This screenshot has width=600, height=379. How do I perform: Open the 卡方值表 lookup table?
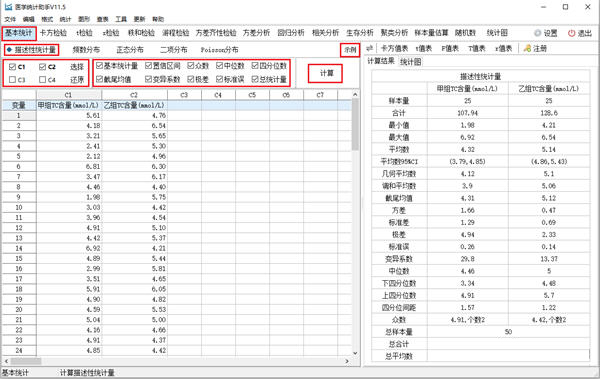pos(395,48)
